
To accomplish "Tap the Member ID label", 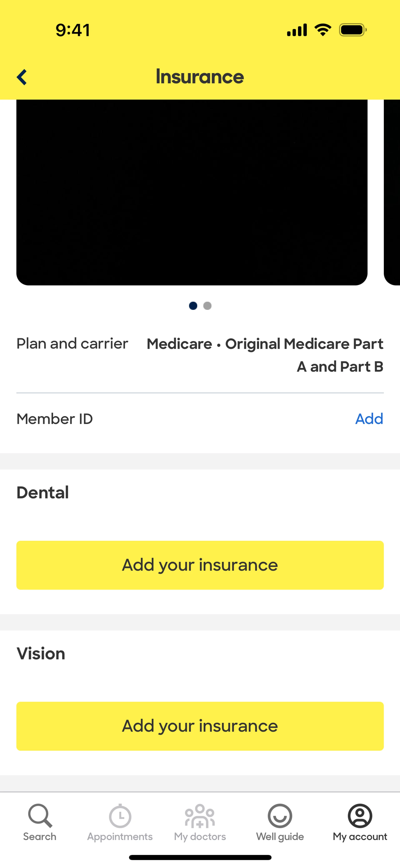I will coord(55,419).
